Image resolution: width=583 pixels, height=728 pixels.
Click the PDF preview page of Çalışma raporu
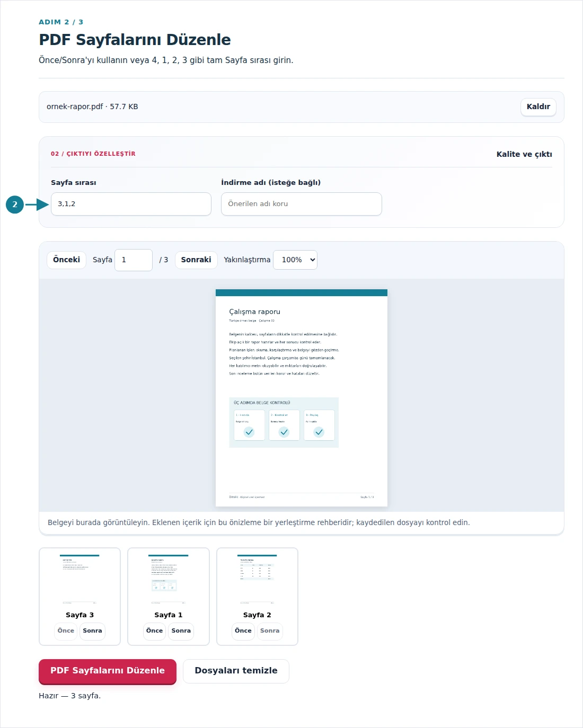point(302,398)
